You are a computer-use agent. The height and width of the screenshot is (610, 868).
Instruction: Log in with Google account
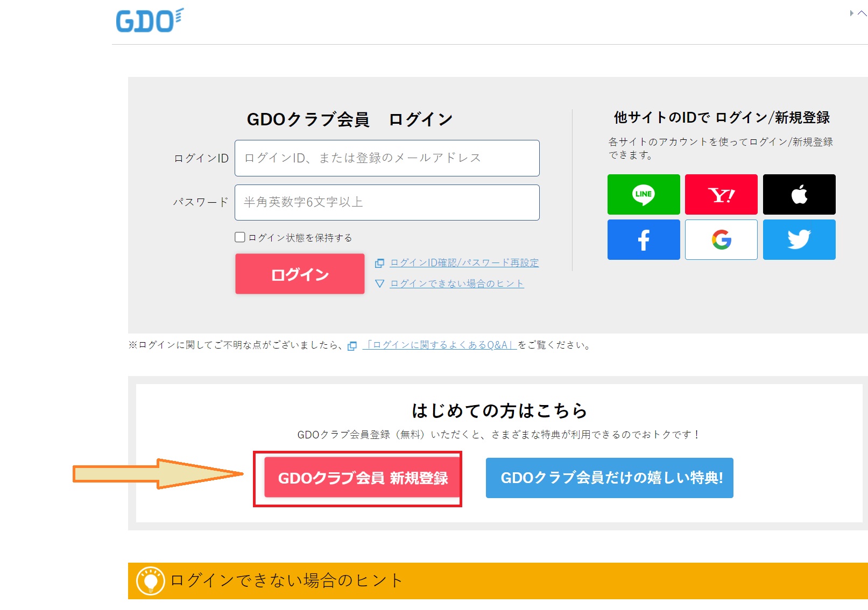pos(721,239)
